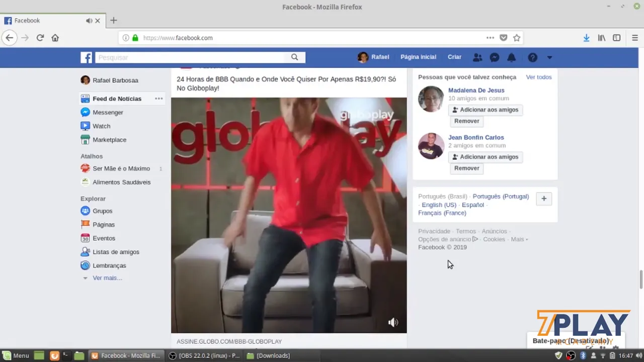The width and height of the screenshot is (644, 362).
Task: Open the Mais footer dropdown
Action: [x=519, y=239]
